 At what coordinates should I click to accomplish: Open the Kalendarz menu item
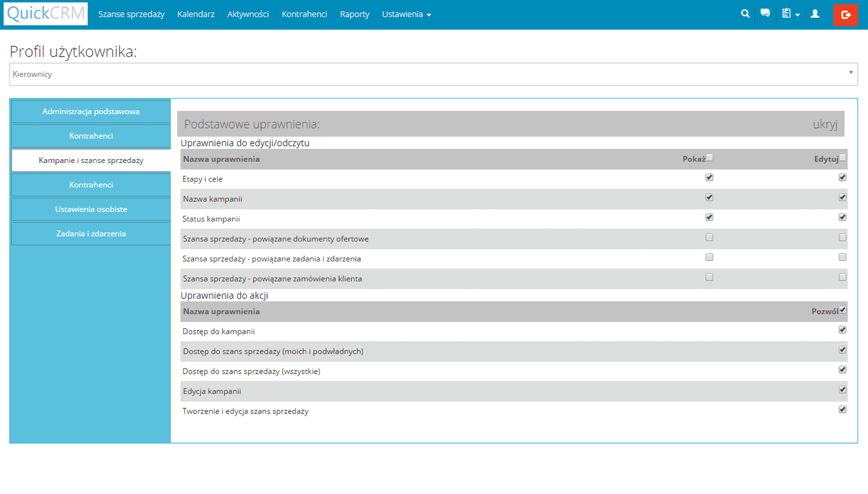pos(196,14)
